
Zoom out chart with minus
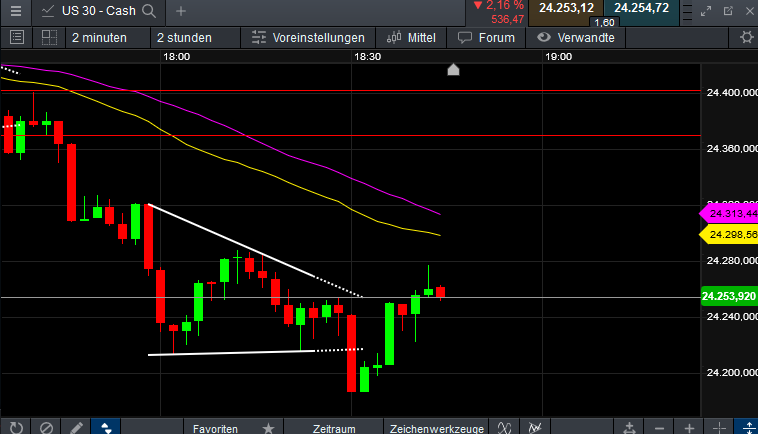click(x=659, y=428)
